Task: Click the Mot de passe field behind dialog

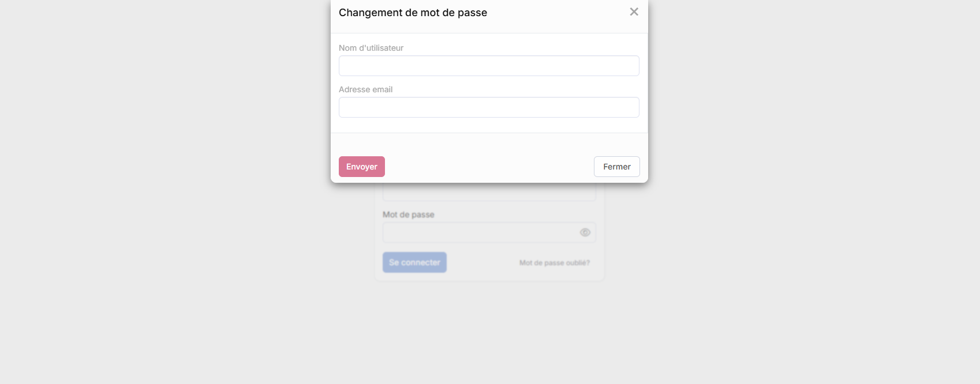Action: [479, 233]
